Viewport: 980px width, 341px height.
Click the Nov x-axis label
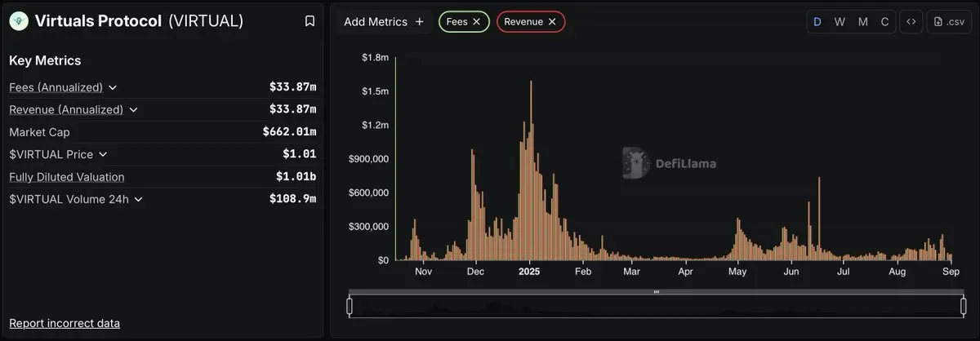[x=423, y=271]
